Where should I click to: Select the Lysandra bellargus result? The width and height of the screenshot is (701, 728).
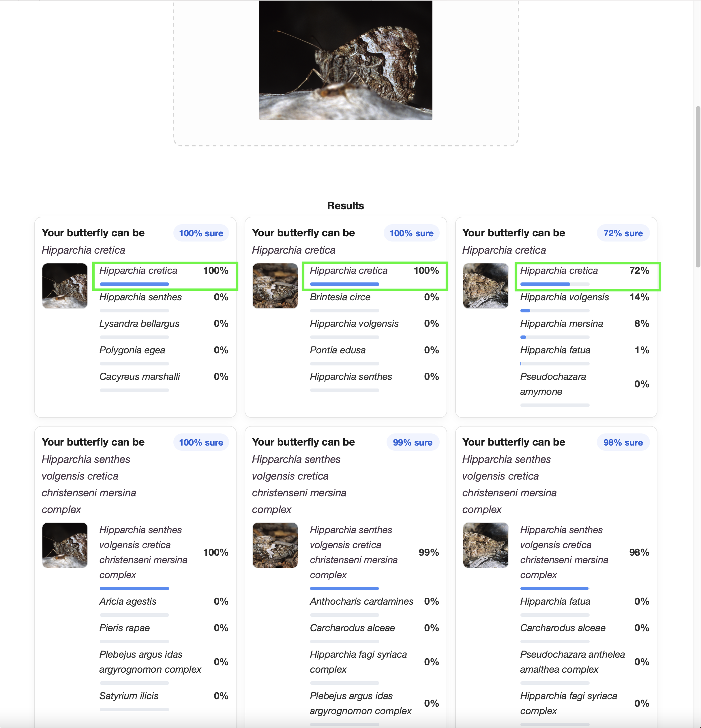click(x=139, y=324)
